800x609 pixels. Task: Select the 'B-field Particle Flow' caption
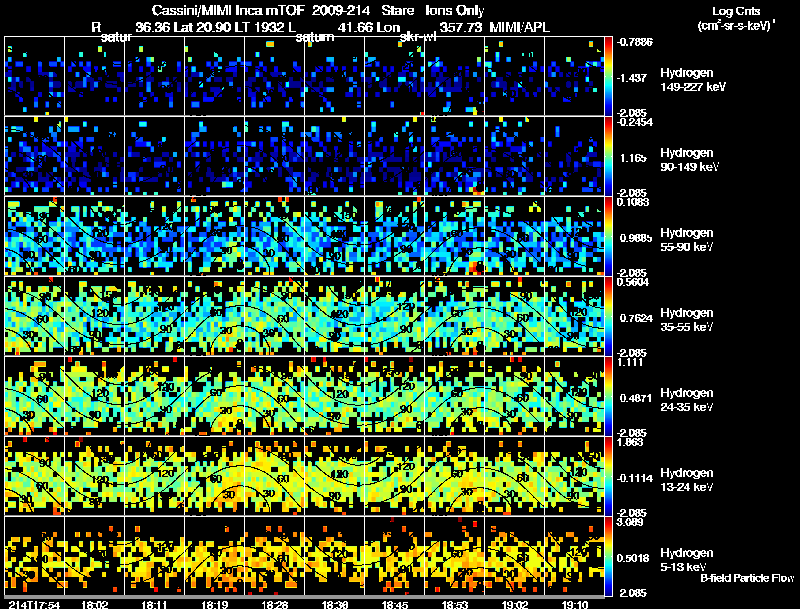(x=747, y=578)
